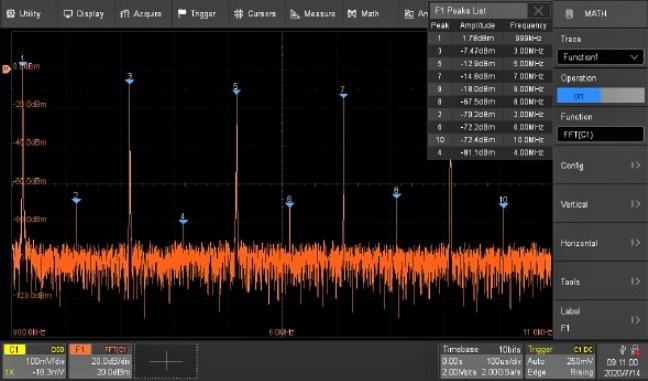The image size is (648, 381).
Task: Select the 7.00MHz peak row
Action: [490, 76]
